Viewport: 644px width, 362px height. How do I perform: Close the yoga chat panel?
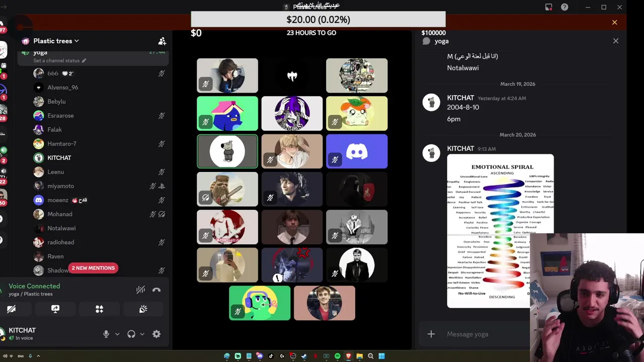tap(616, 41)
